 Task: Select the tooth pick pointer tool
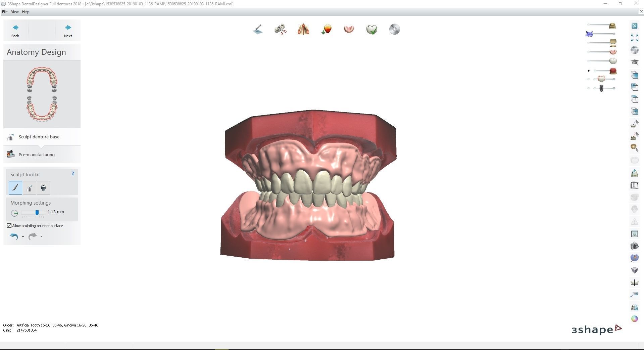635,124
